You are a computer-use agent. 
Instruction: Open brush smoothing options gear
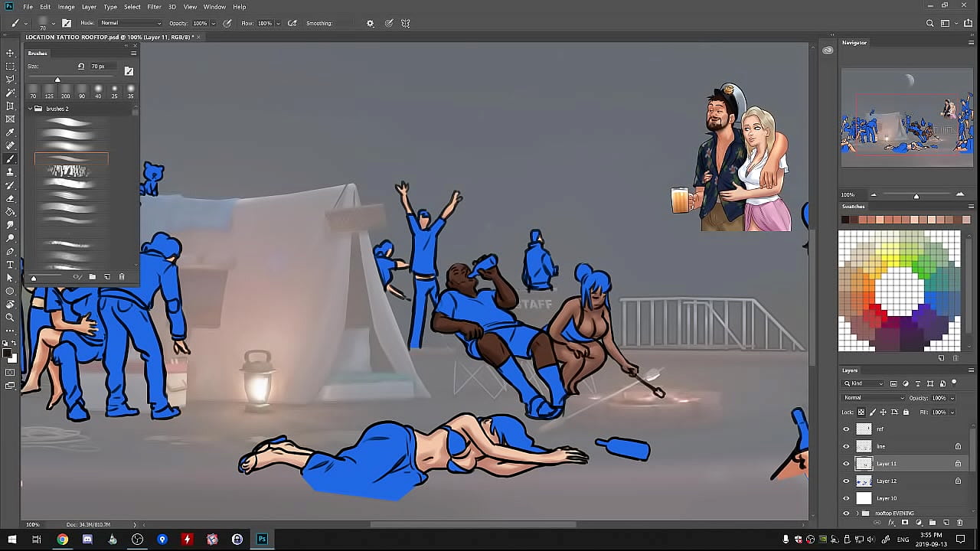click(371, 24)
